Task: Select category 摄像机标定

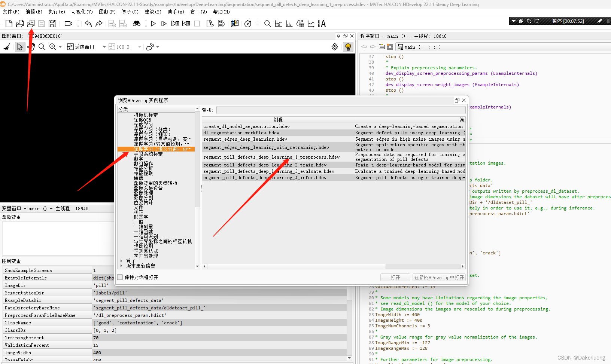Action: (x=146, y=115)
